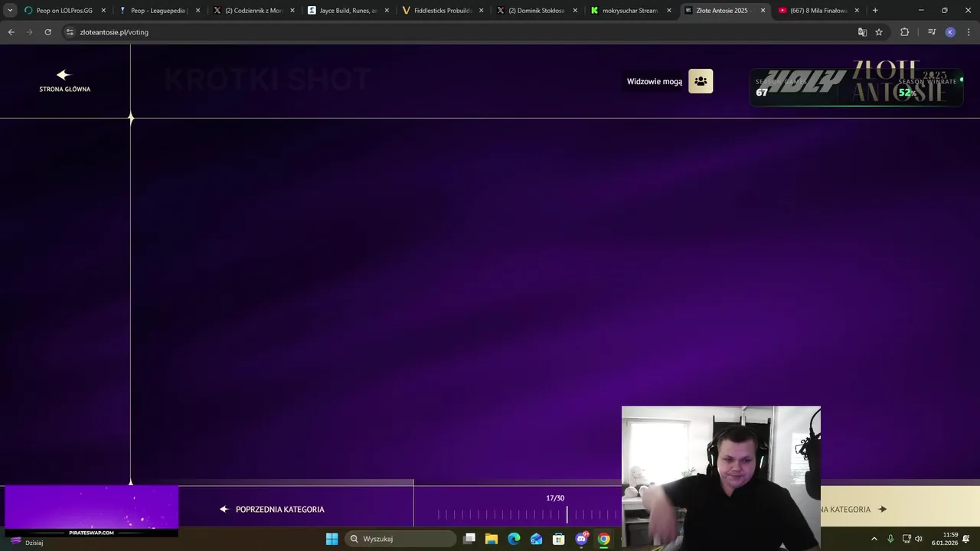Image resolution: width=980 pixels, height=551 pixels.
Task: Open File Explorer from taskbar
Action: [492, 539]
